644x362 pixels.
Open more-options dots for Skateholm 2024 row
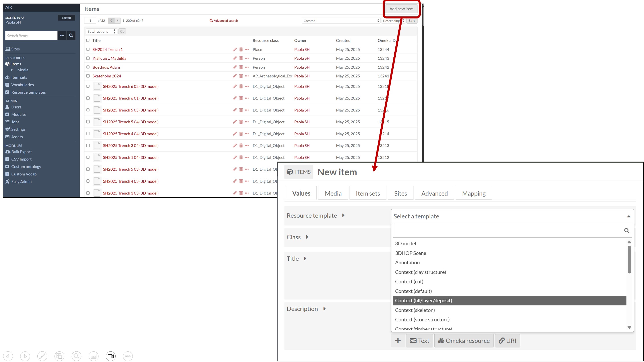click(x=247, y=76)
